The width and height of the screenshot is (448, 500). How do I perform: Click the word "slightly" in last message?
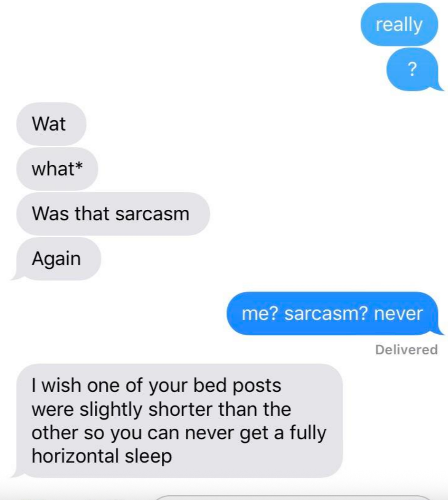pyautogui.click(x=111, y=410)
